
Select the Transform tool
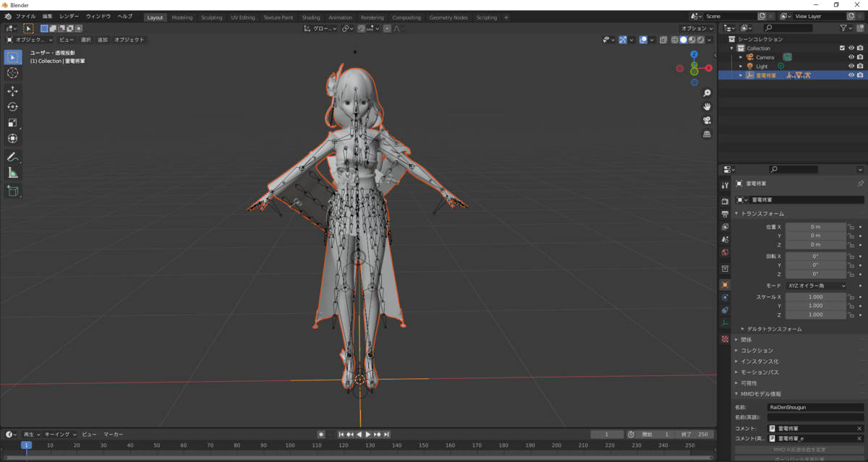click(12, 139)
